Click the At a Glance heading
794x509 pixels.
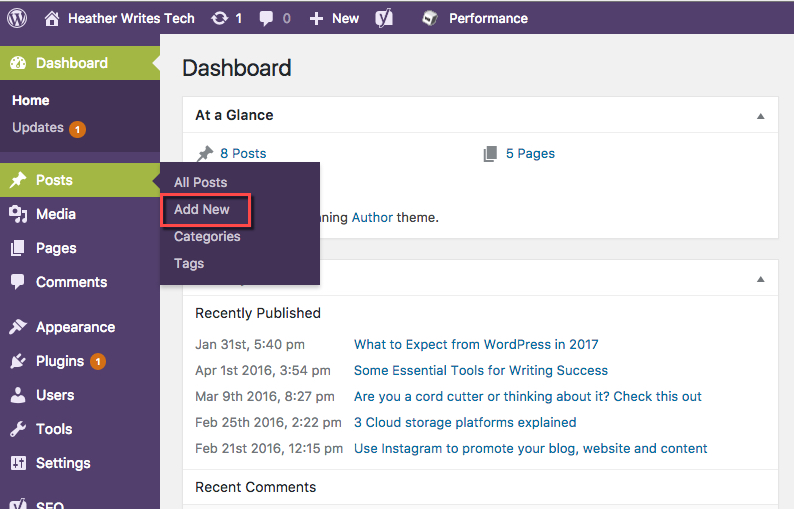click(234, 115)
